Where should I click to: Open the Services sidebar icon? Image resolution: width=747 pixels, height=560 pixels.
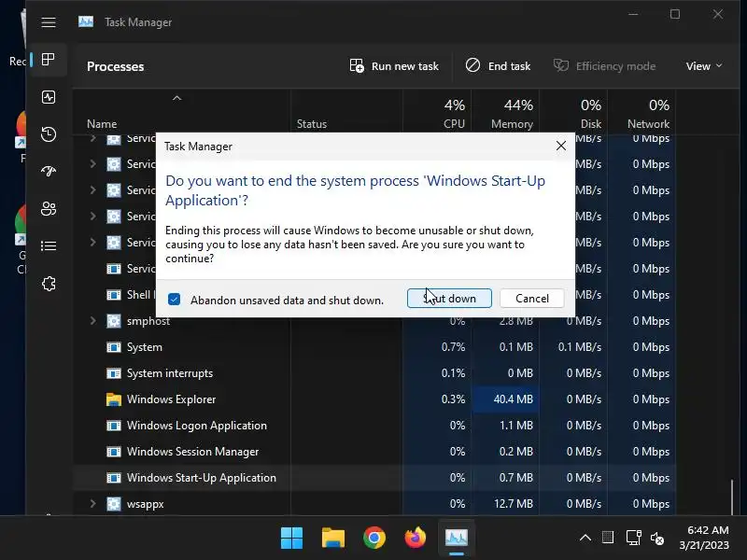[49, 284]
